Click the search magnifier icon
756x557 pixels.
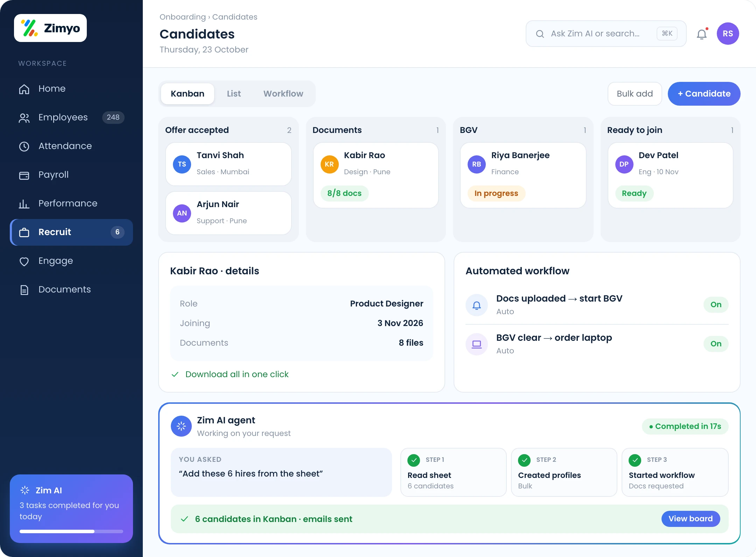(x=540, y=34)
